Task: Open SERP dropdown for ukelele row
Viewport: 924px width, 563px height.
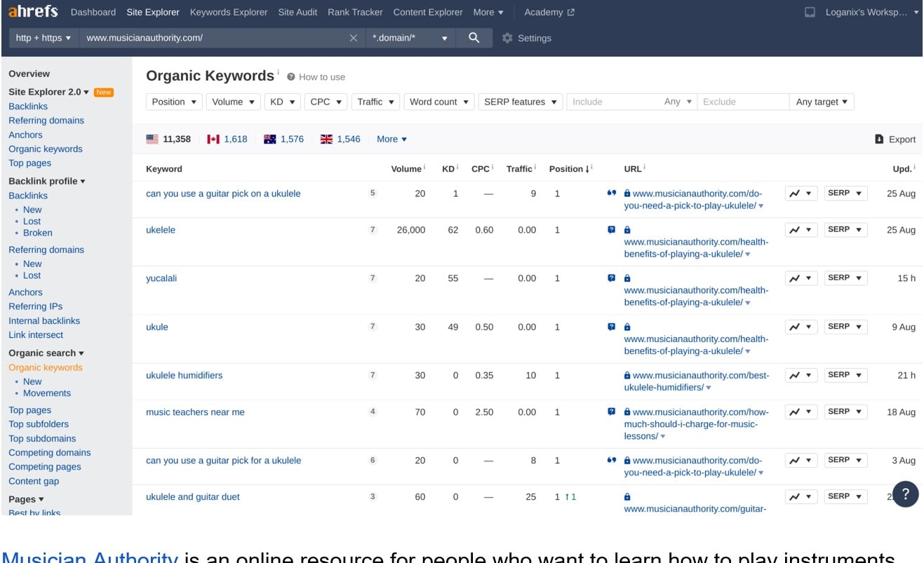Action: coord(845,230)
